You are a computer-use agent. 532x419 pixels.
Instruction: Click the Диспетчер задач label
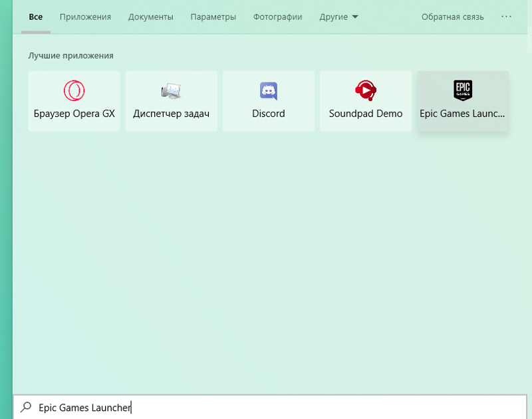(x=172, y=114)
